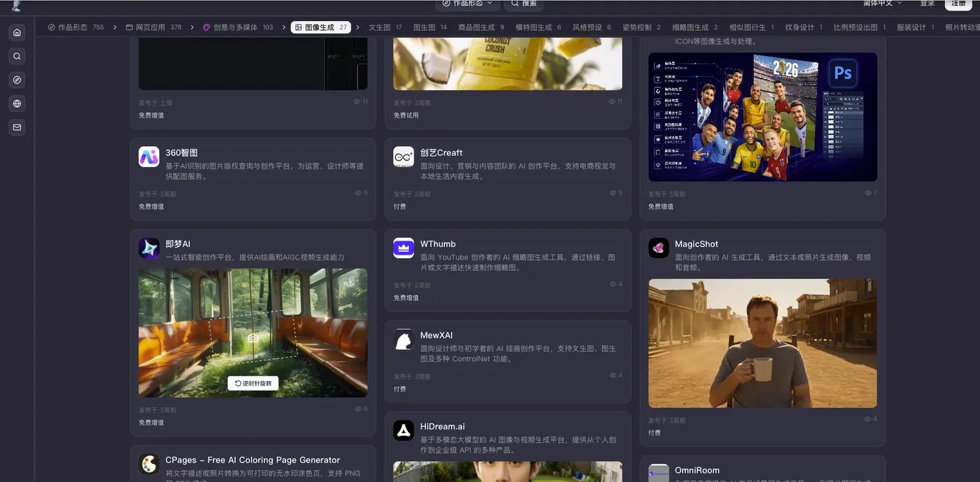
Task: Switch to 姿势控制 2 subcategory
Action: (x=641, y=27)
